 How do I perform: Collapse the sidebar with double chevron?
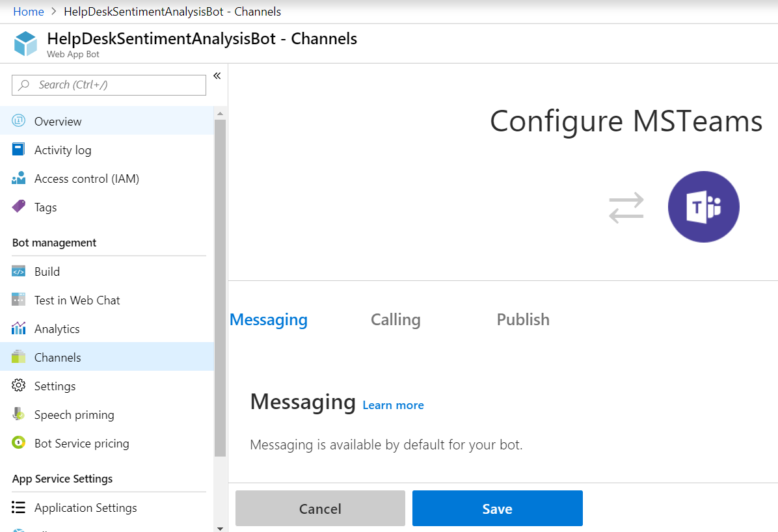click(x=217, y=75)
